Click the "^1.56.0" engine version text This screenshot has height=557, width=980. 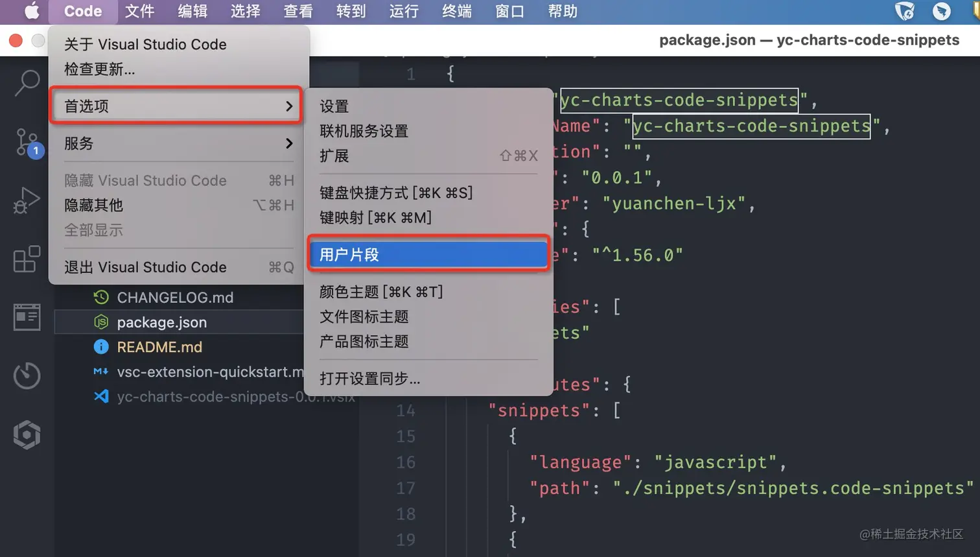[638, 255]
